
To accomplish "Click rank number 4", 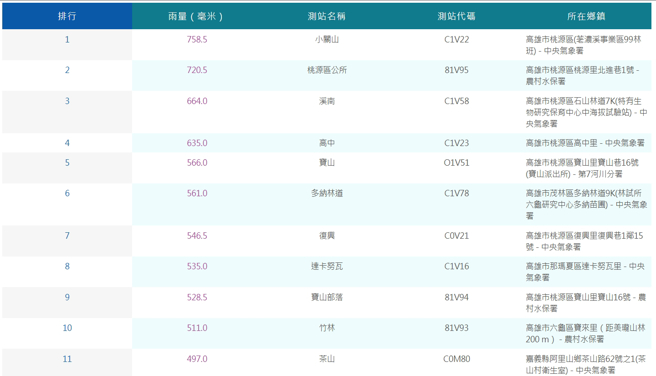I will 67,143.
